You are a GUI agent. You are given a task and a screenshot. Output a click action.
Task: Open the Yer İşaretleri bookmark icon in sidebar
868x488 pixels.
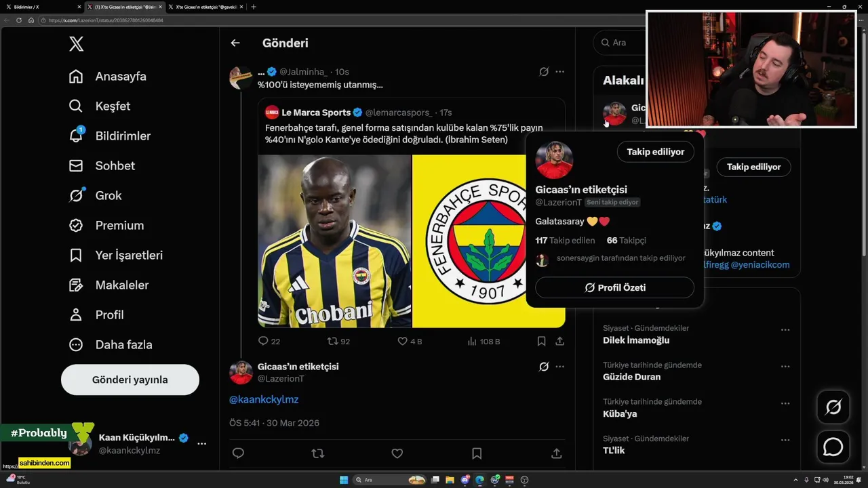[76, 256]
